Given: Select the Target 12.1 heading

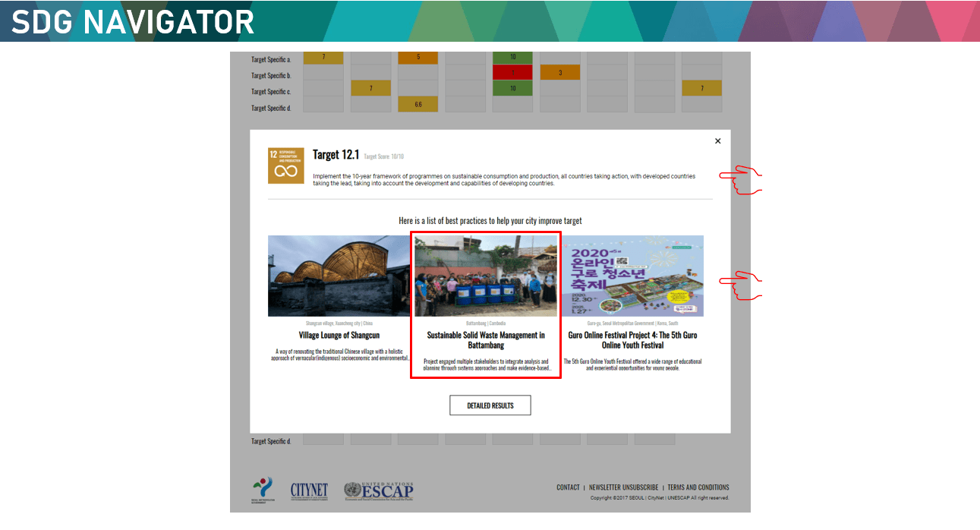Looking at the screenshot, I should point(336,155).
